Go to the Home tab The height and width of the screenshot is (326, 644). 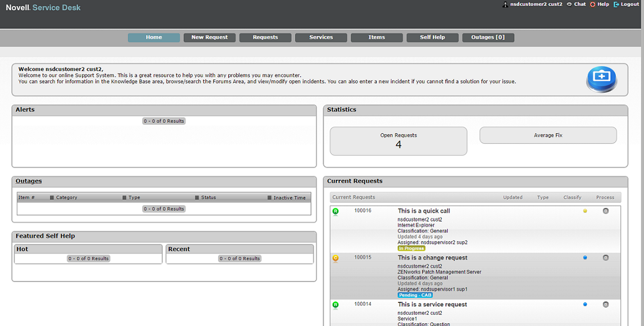pos(153,37)
